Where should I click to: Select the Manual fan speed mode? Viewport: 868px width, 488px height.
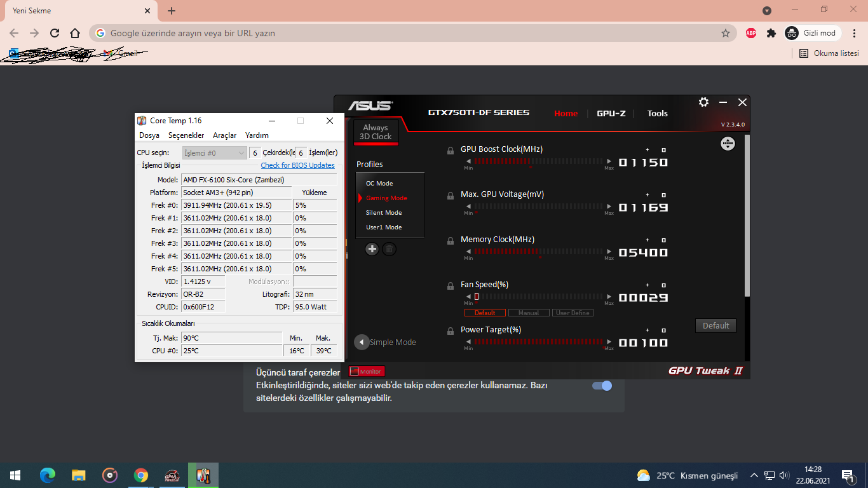[529, 313]
